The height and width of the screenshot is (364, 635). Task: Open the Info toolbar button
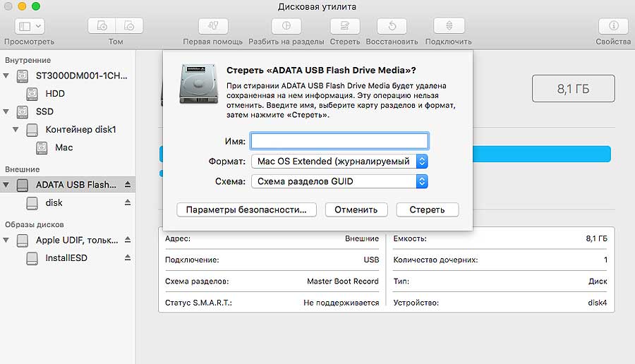point(614,26)
